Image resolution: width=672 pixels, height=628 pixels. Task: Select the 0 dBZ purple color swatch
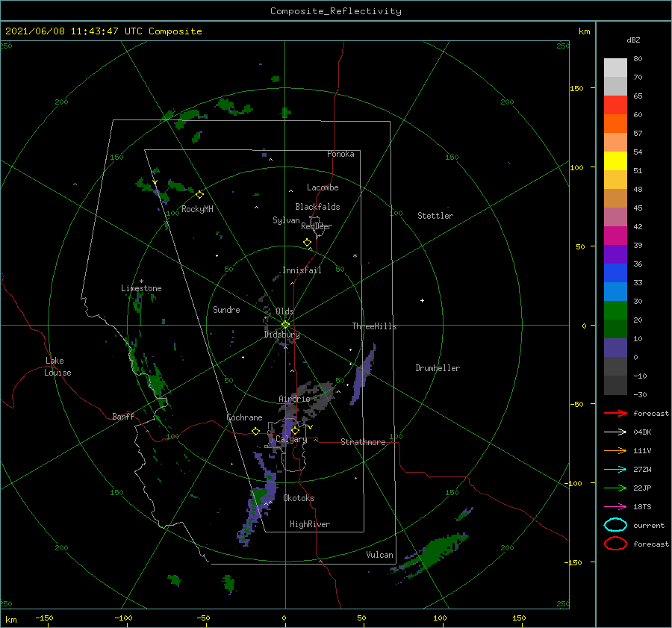(615, 348)
